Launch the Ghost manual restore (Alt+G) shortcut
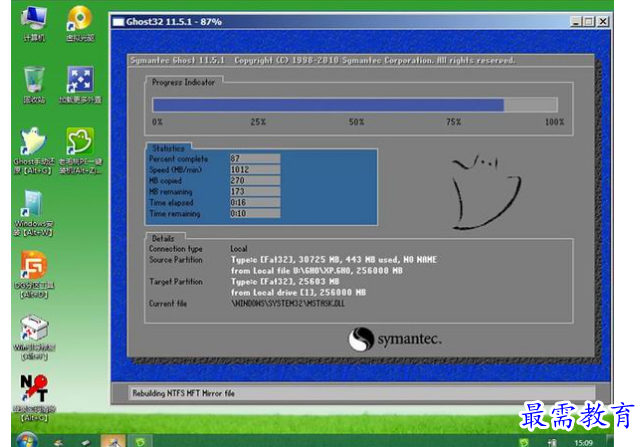Image resolution: width=643 pixels, height=447 pixels. (34, 151)
